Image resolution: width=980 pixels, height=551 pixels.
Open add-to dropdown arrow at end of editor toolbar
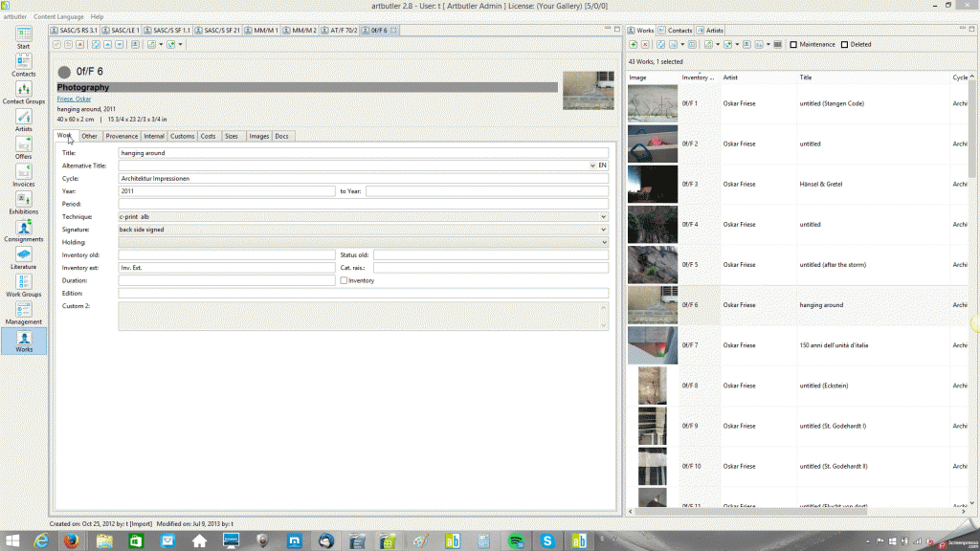click(180, 44)
